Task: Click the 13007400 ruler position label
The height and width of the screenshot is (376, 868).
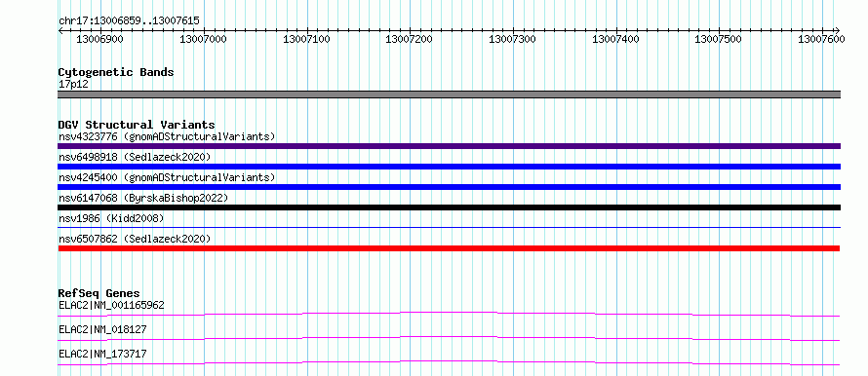Action: click(615, 39)
